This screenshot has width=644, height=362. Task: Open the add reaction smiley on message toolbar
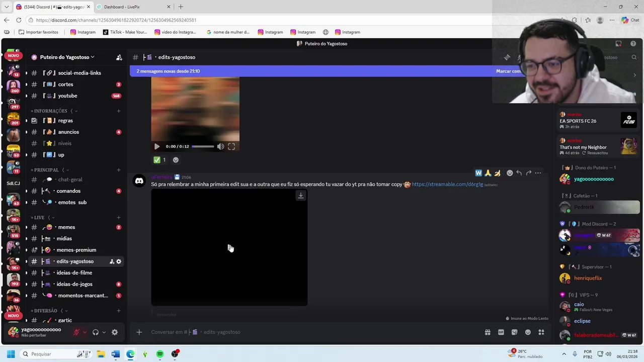(510, 173)
